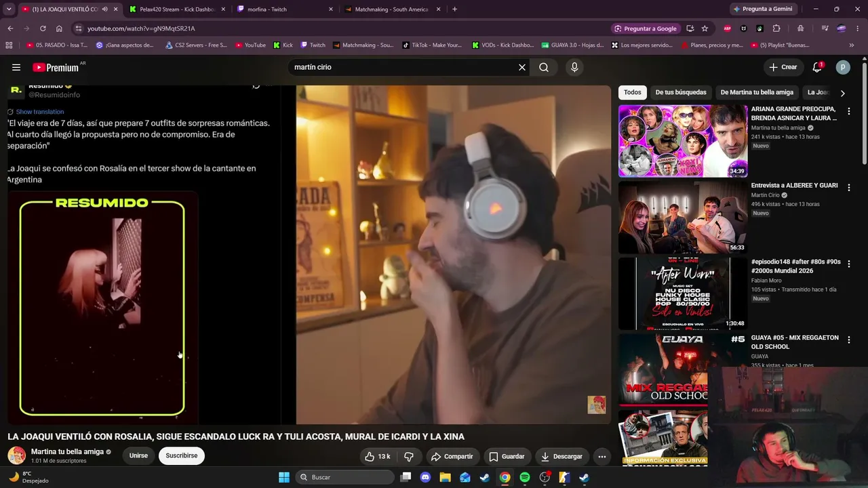Start voice search with the microphone
The width and height of the screenshot is (868, 488).
pyautogui.click(x=574, y=67)
